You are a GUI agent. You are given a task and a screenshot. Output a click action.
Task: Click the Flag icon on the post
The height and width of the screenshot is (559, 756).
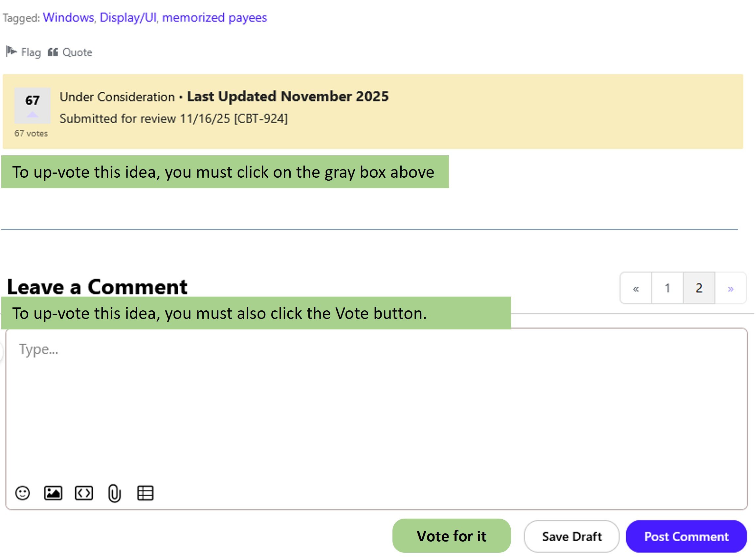click(12, 52)
